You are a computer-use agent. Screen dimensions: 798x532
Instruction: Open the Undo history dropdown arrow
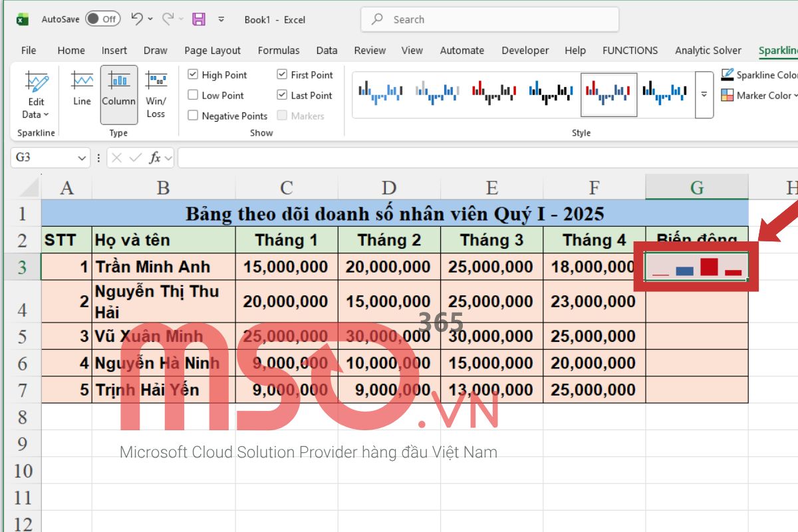150,19
